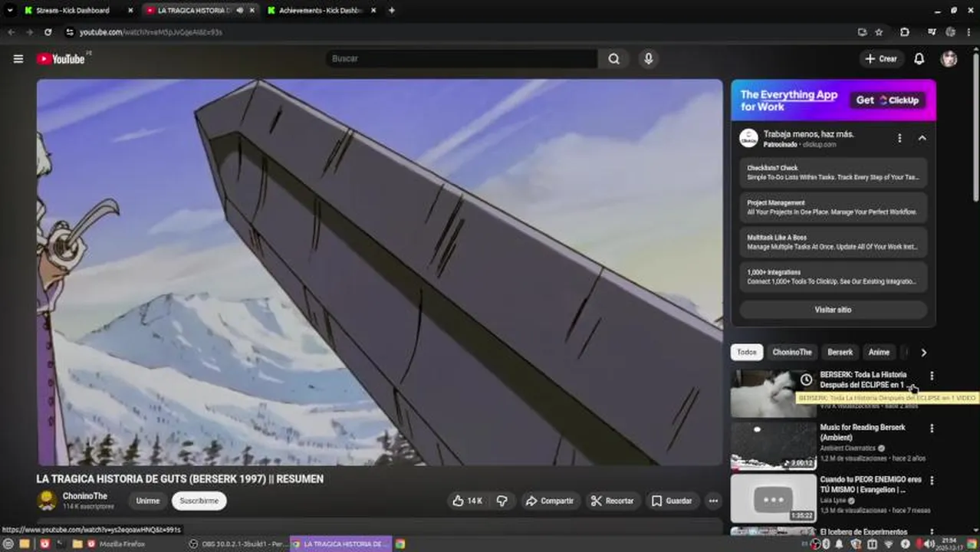Select the ChoninoThe filter chip
This screenshot has height=552, width=980.
(792, 353)
